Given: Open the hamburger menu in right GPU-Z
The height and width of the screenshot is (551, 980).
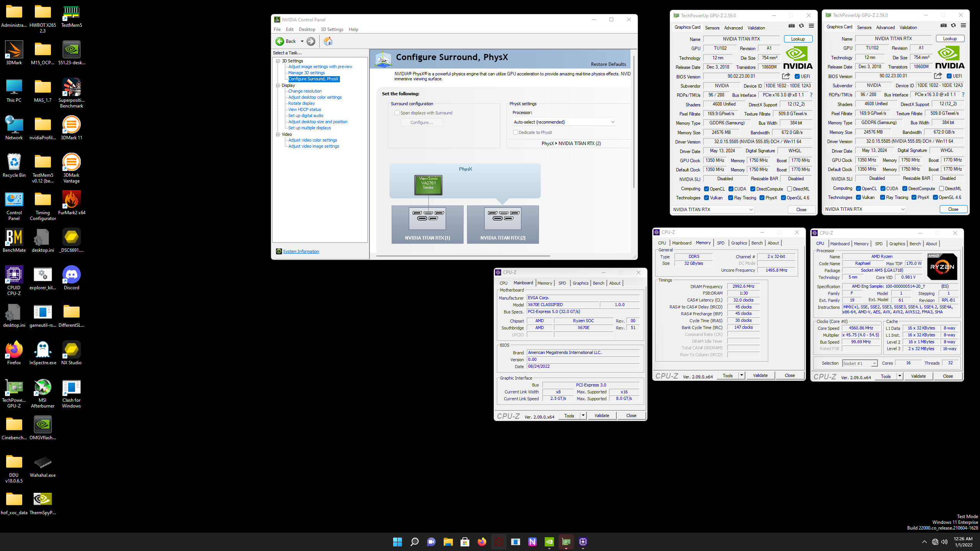Looking at the screenshot, I should tap(963, 26).
